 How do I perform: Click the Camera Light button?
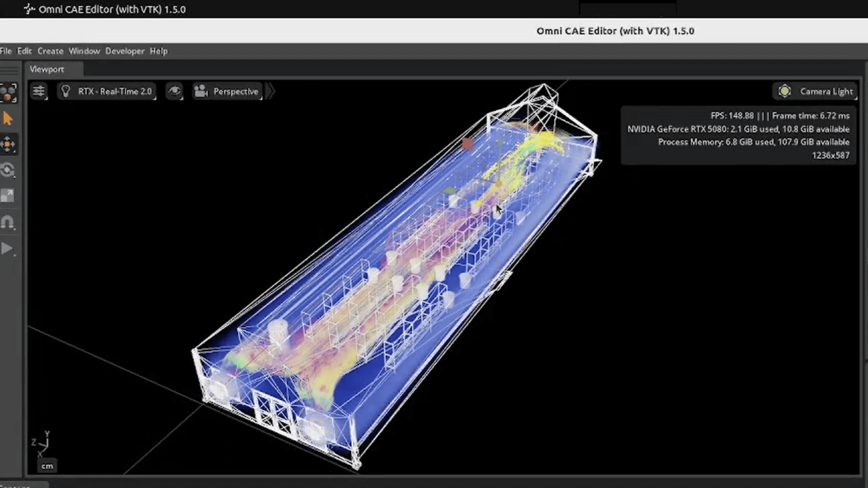coord(826,91)
